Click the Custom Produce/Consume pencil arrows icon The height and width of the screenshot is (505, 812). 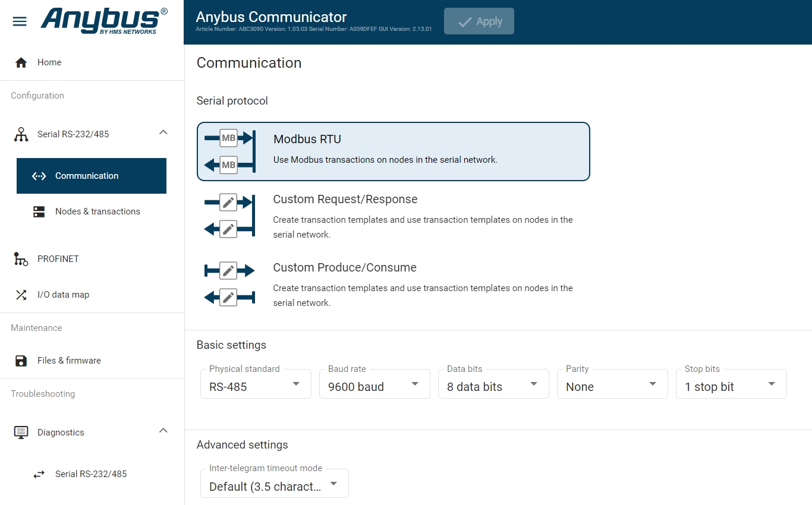tap(229, 284)
